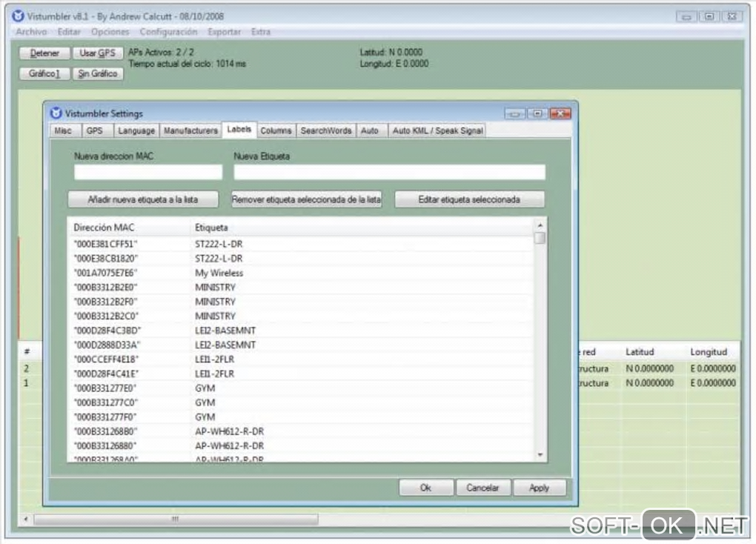Click the Vistumbler Settings window icon
This screenshot has width=756, height=544.
coord(56,113)
